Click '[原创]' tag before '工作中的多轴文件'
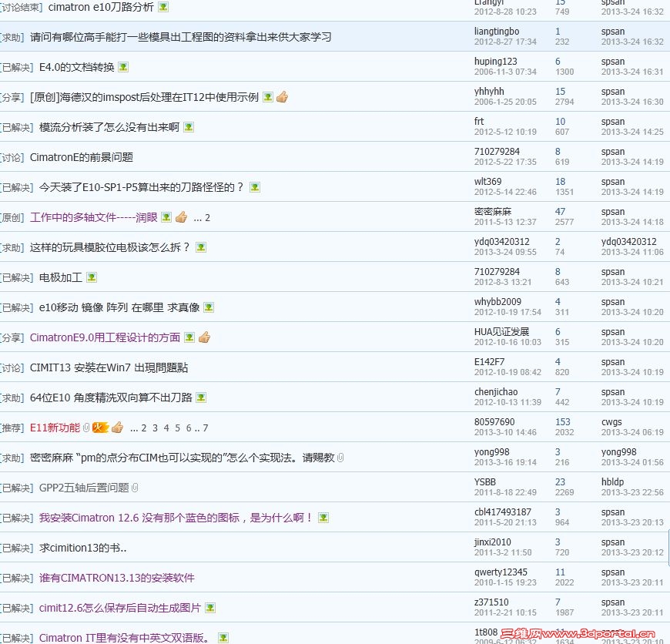The width and height of the screenshot is (670, 644). coord(12,217)
